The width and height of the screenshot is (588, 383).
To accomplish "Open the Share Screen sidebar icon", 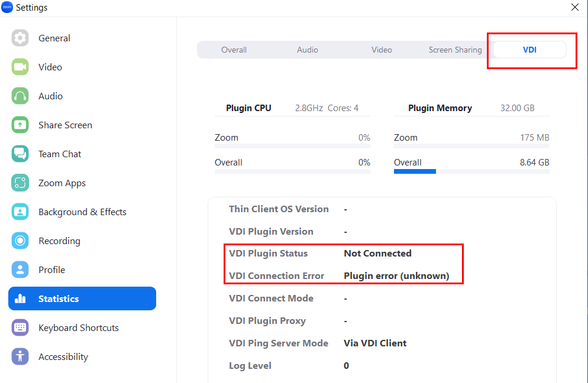I will click(20, 125).
